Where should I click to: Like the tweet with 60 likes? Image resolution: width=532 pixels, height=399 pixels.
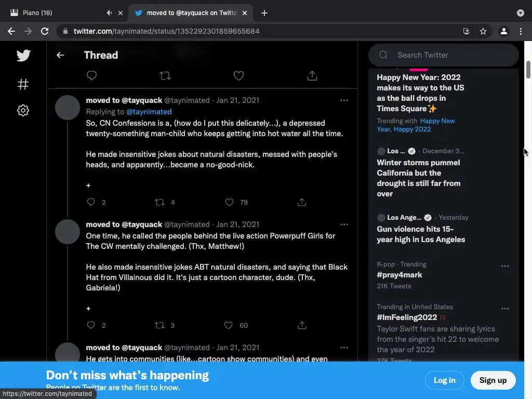228,325
